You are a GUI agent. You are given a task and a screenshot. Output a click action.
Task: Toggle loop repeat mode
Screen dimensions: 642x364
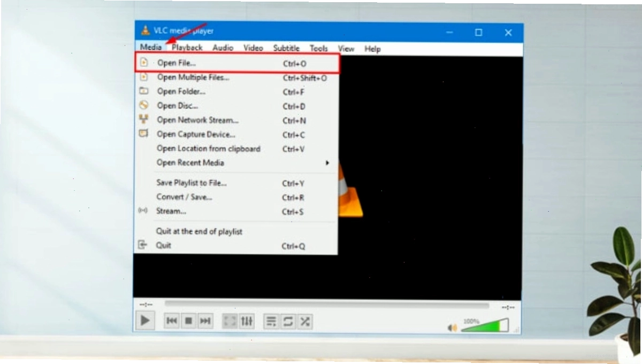tap(288, 321)
